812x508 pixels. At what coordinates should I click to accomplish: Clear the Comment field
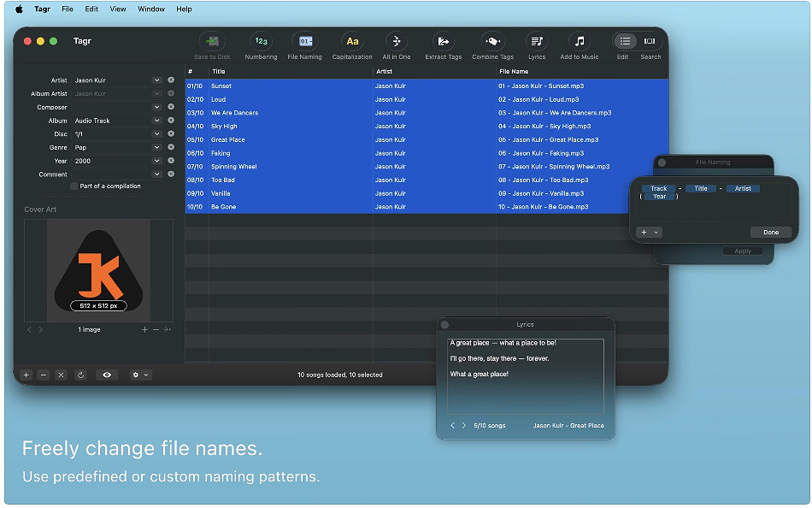171,174
